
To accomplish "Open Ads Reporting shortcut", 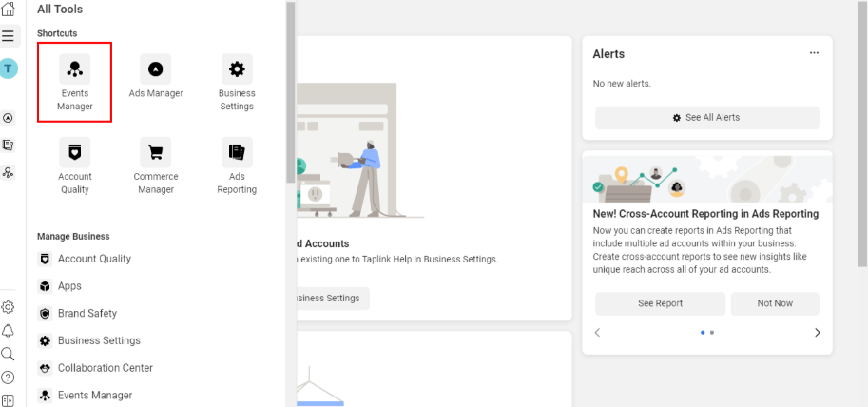I will tap(237, 165).
